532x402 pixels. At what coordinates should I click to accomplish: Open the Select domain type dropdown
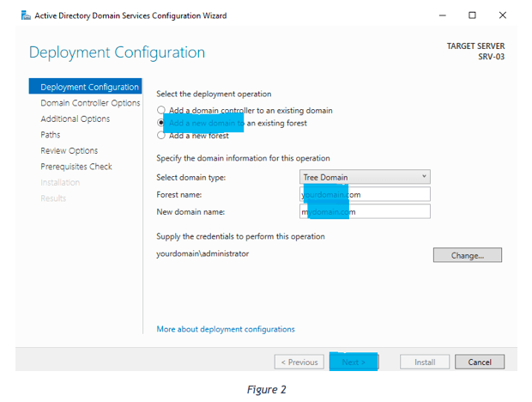click(x=365, y=177)
